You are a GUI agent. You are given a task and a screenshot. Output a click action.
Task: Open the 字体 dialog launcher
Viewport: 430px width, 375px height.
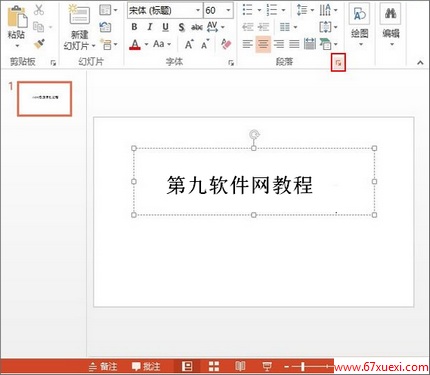coord(231,63)
